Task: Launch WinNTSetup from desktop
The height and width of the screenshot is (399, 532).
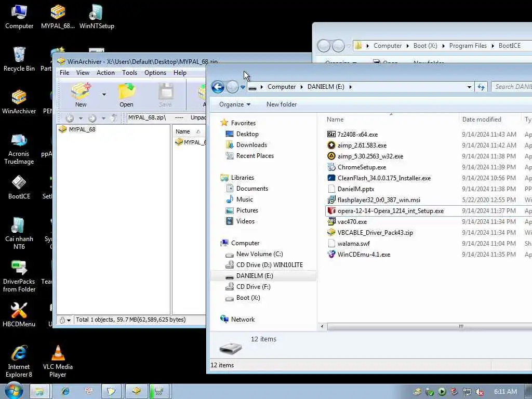Action: pos(97,16)
